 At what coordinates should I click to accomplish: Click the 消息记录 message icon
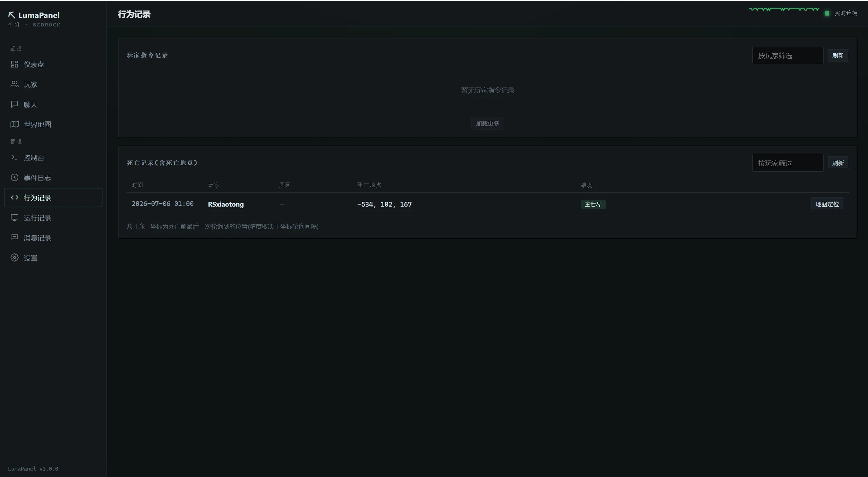(x=14, y=237)
